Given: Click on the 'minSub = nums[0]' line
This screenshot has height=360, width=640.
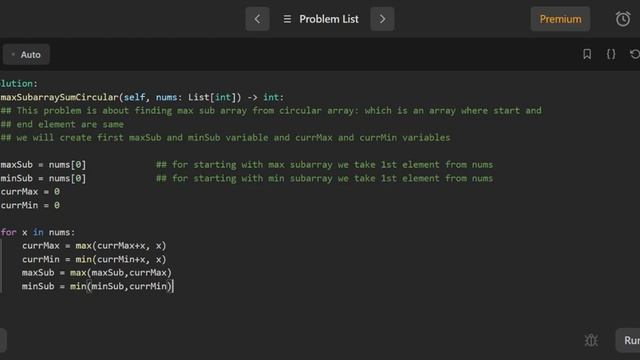Looking at the screenshot, I should click(x=43, y=178).
